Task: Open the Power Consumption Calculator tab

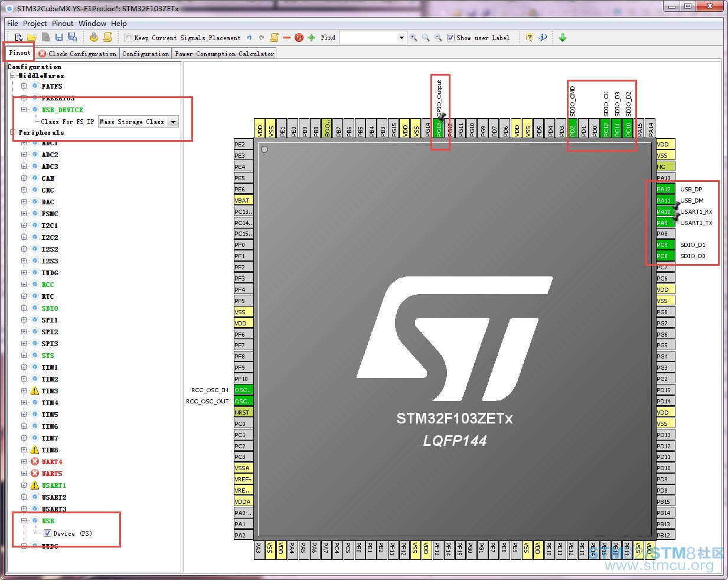Action: click(x=224, y=54)
